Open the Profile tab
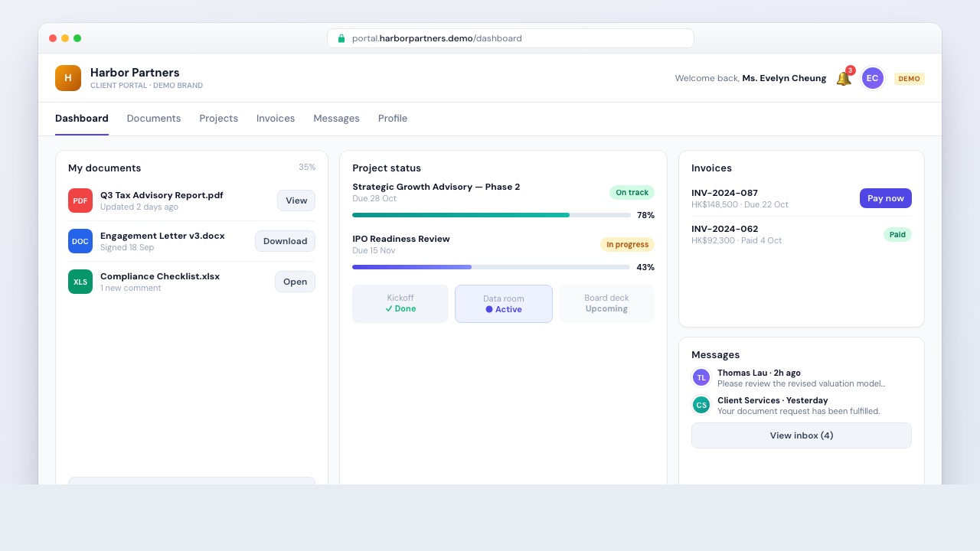The height and width of the screenshot is (551, 980). [x=393, y=119]
